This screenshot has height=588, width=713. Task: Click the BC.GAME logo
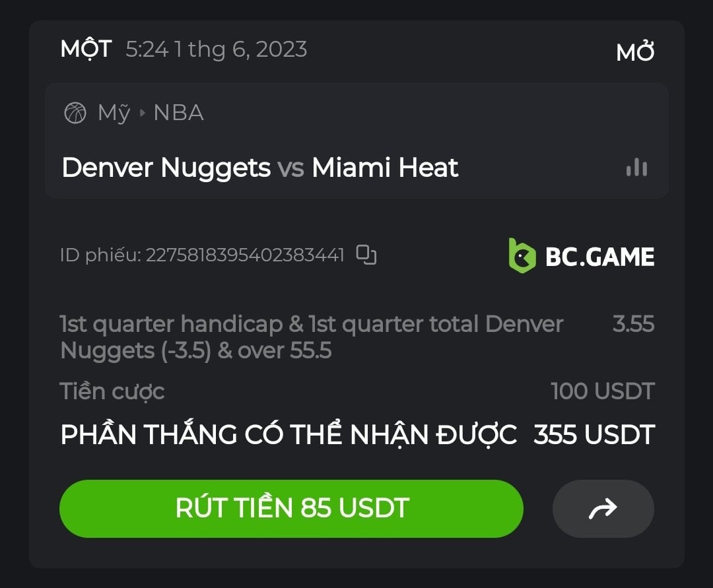[x=581, y=256]
